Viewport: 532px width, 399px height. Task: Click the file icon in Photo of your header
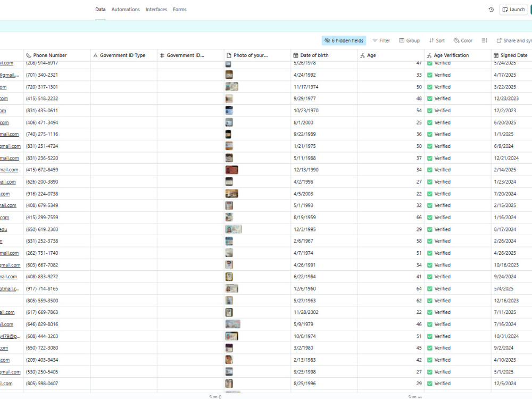[x=229, y=55]
